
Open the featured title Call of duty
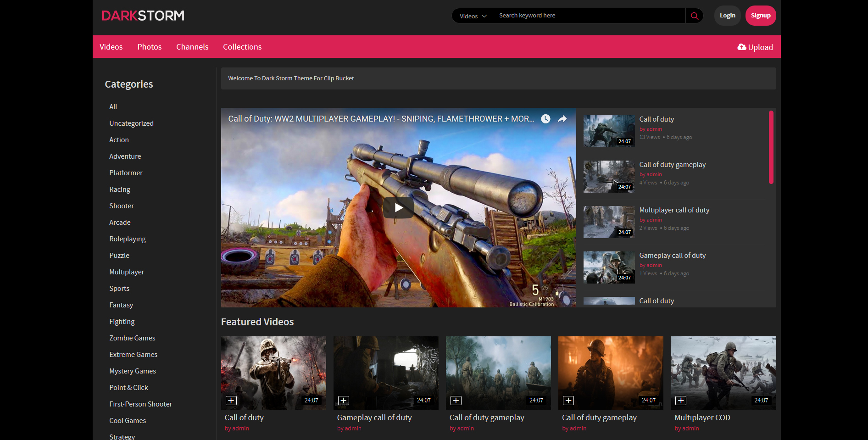[x=244, y=418]
